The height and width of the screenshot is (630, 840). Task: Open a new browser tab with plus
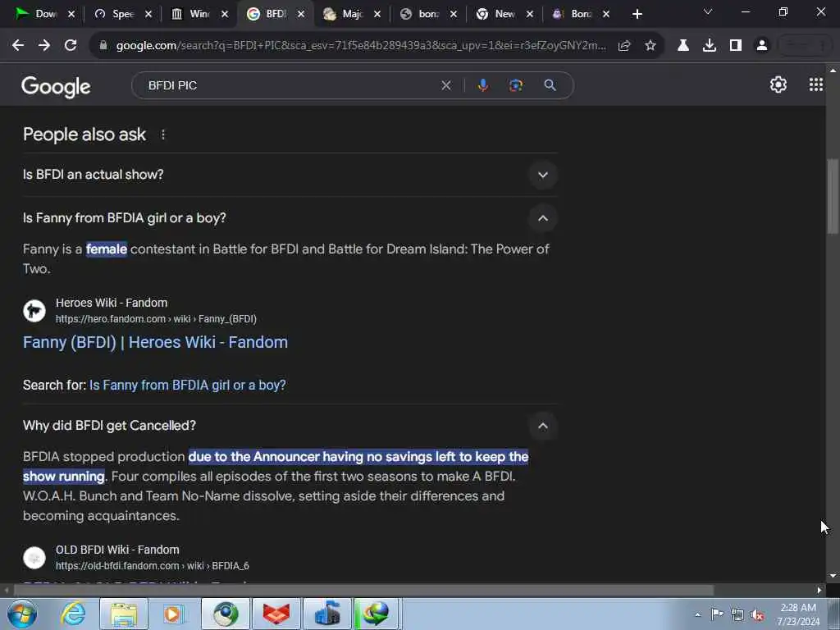637,14
